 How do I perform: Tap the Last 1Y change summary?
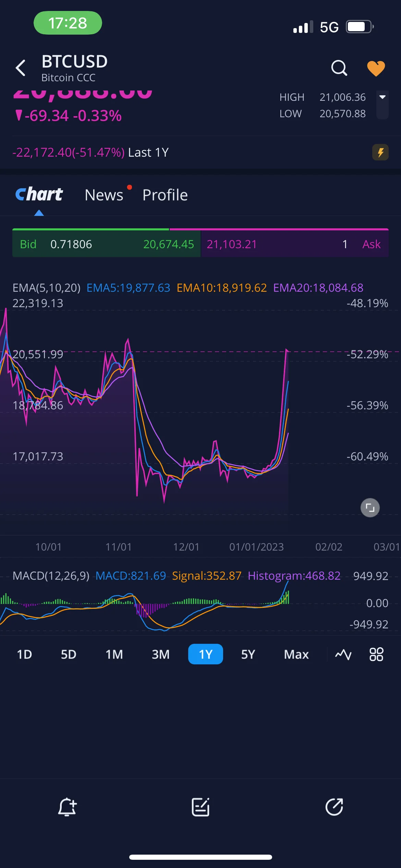(90, 152)
